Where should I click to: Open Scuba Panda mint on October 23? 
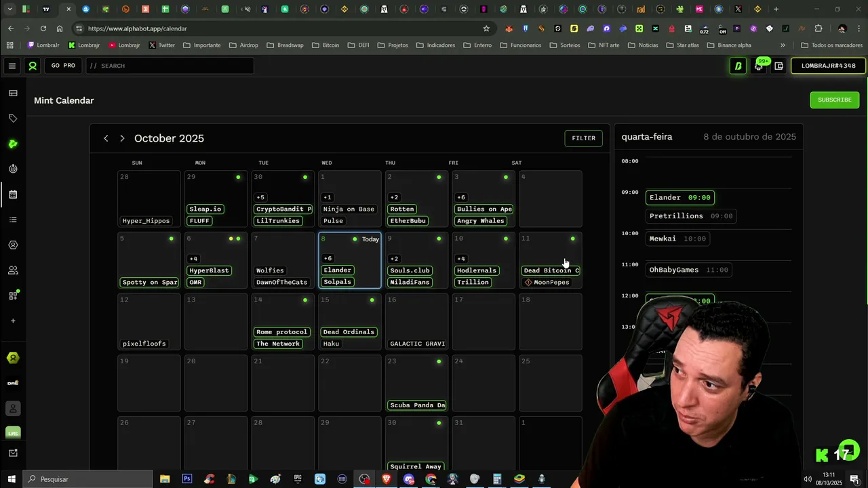(418, 405)
